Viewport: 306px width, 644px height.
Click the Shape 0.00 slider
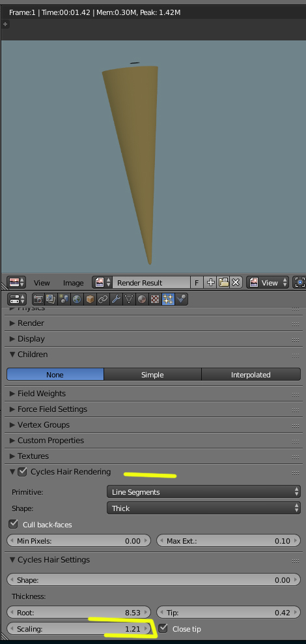[x=154, y=580]
